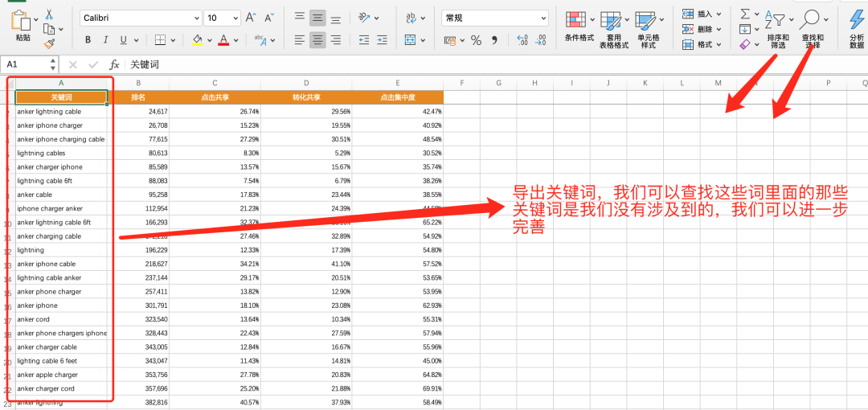Click the AutoSum sigma icon
This screenshot has height=410, width=868.
tap(745, 14)
